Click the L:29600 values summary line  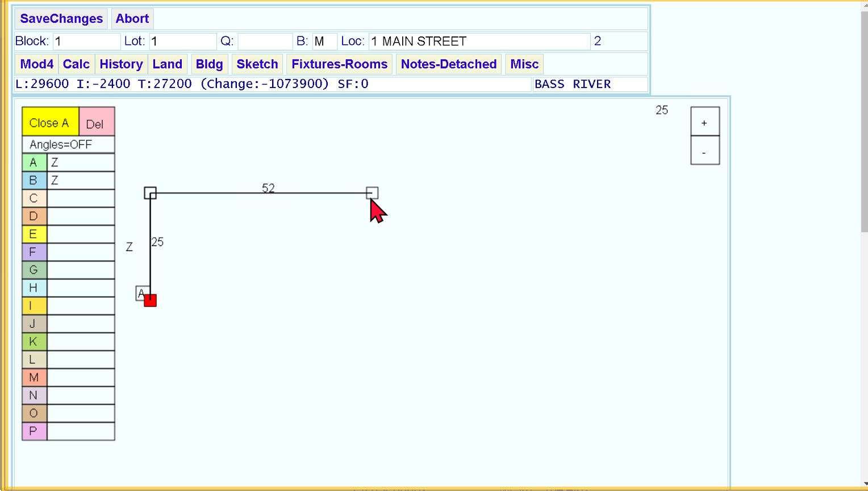click(273, 84)
